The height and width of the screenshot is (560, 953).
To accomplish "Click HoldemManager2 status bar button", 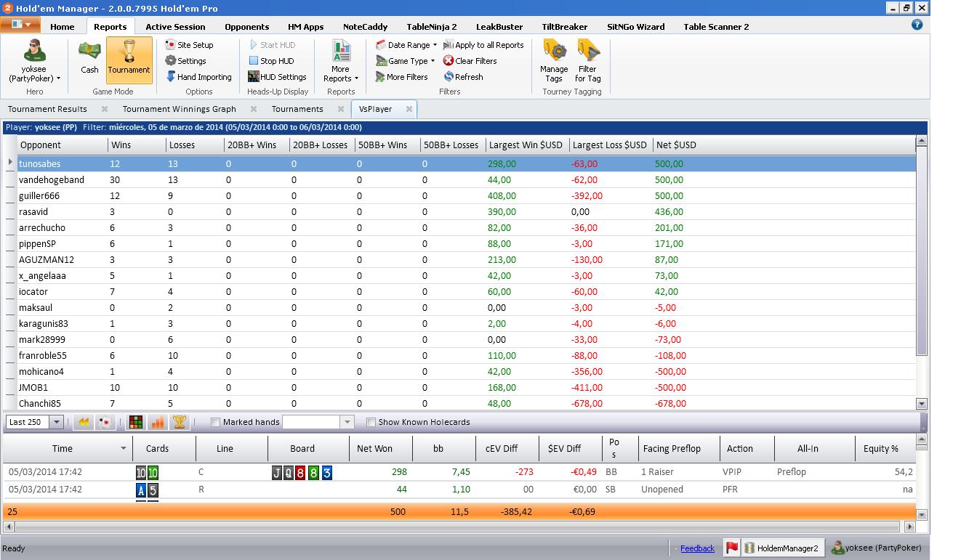I will tap(782, 548).
